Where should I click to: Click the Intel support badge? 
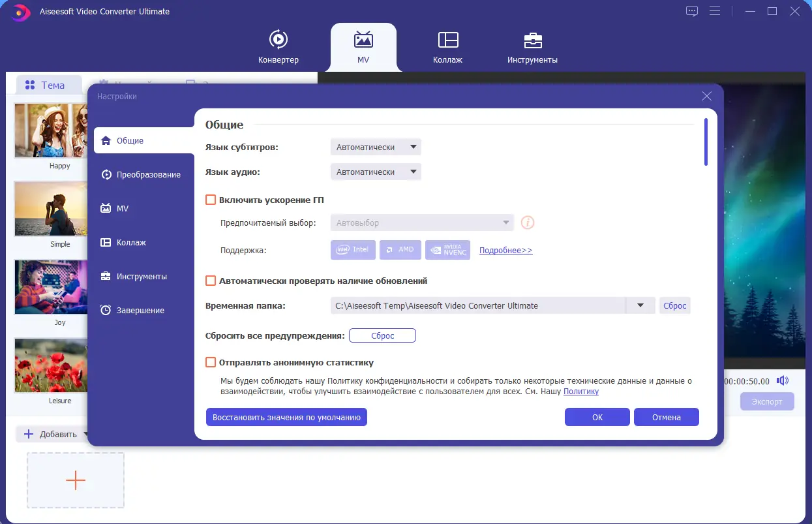[353, 250]
